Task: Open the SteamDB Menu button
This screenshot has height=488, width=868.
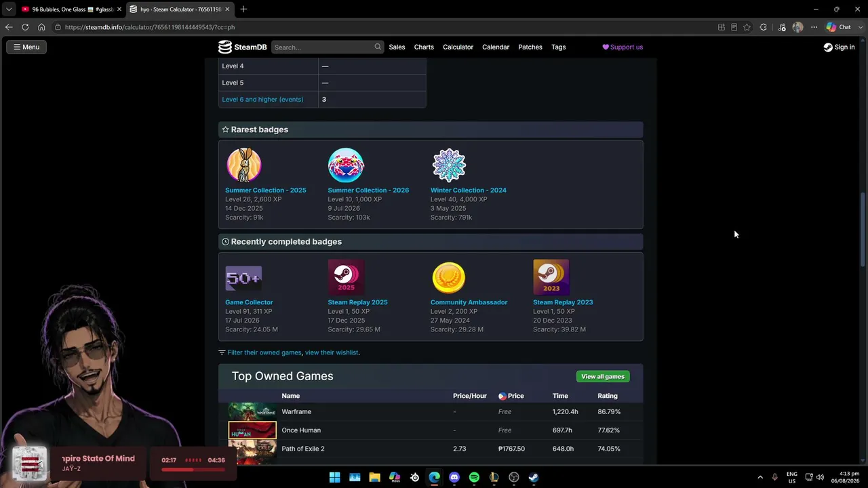Action: pos(26,47)
